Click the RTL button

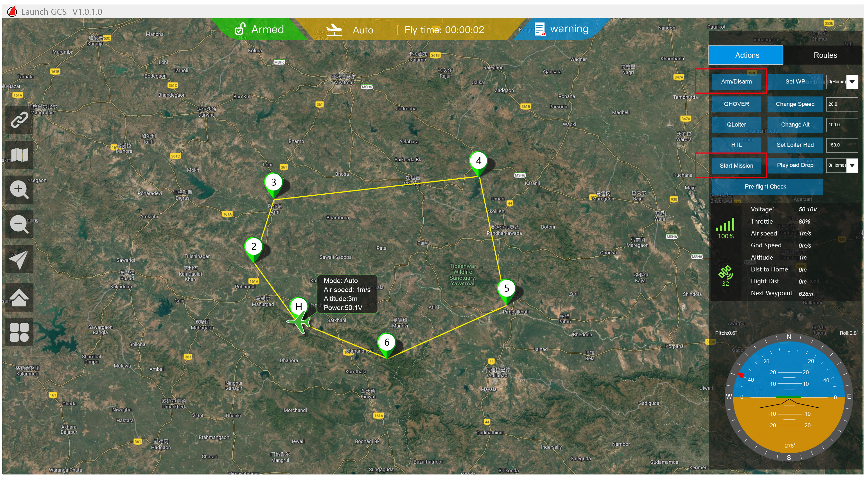[x=736, y=145]
